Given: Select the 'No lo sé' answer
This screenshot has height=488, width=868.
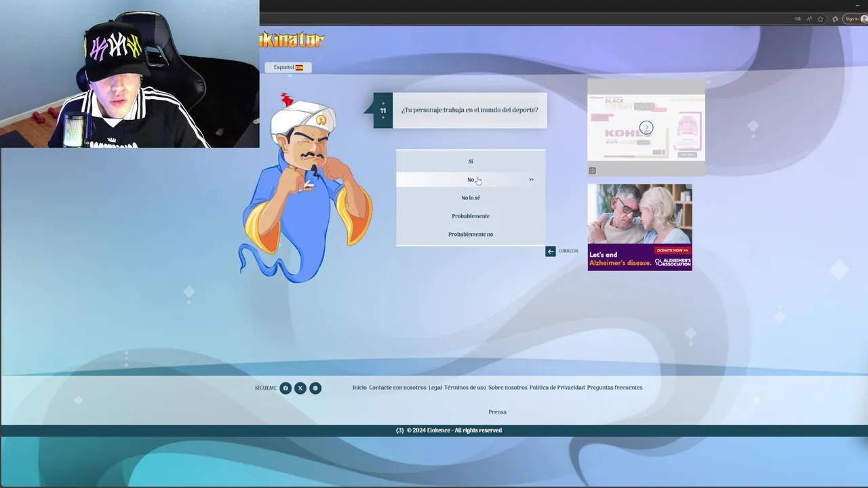Looking at the screenshot, I should click(471, 198).
